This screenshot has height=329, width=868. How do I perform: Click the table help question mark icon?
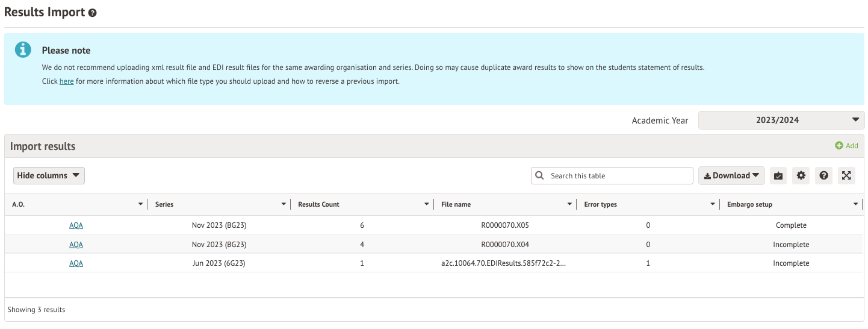click(823, 176)
